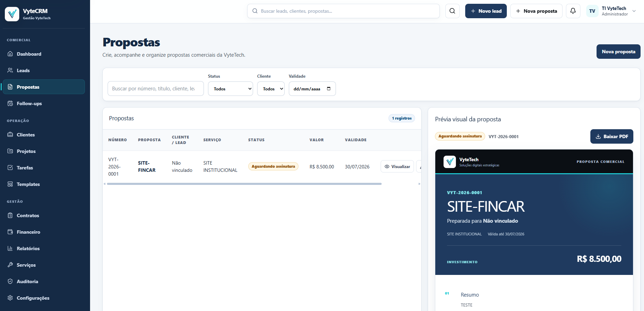Screen dimensions: 644x311
Task: Click the VyteCRM logo icon
Action: click(12, 14)
